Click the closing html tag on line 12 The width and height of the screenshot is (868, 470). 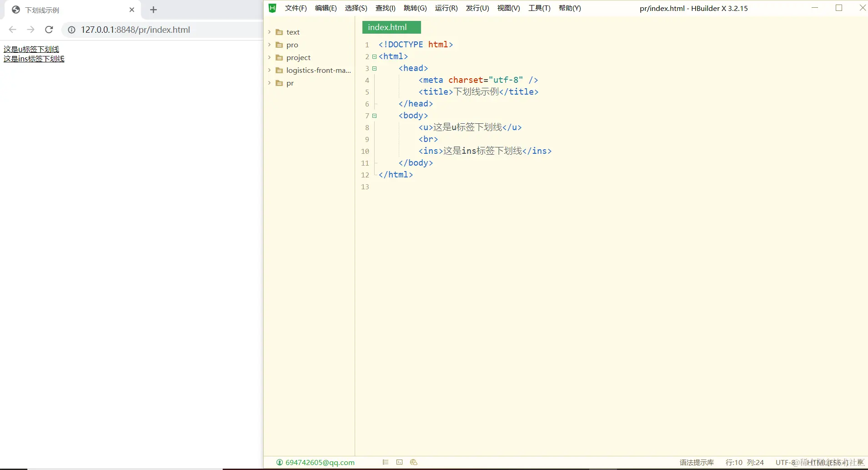[x=396, y=175]
